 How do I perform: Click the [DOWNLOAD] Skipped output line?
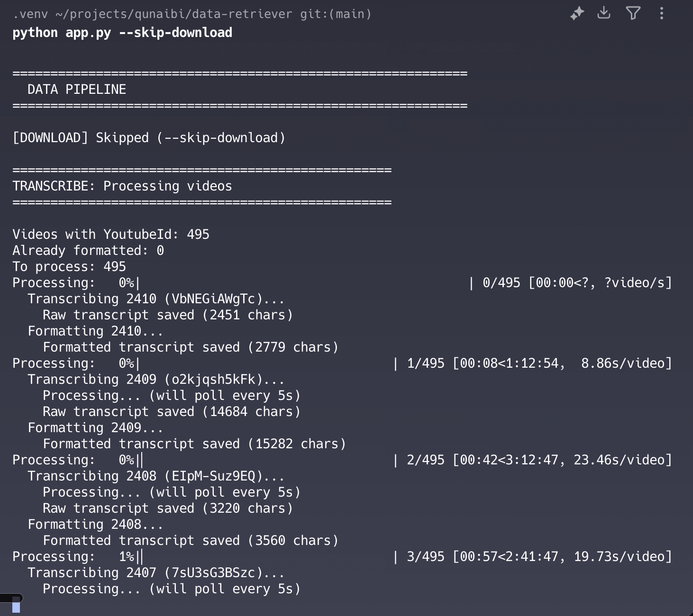[x=149, y=138]
